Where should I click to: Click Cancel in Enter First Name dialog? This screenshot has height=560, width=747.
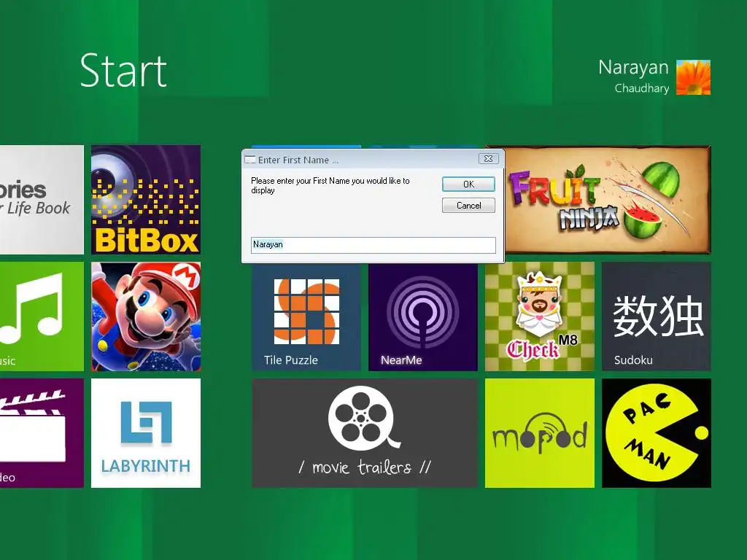coord(468,205)
